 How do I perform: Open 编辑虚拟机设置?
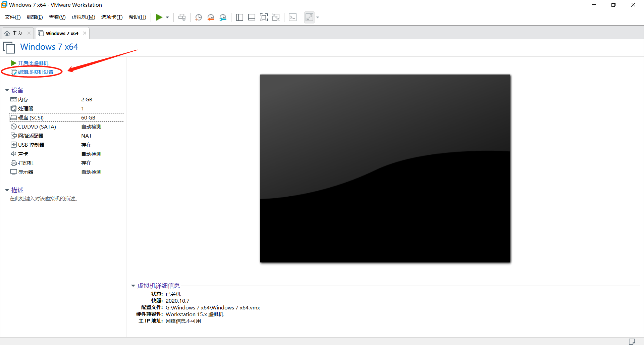tap(35, 71)
